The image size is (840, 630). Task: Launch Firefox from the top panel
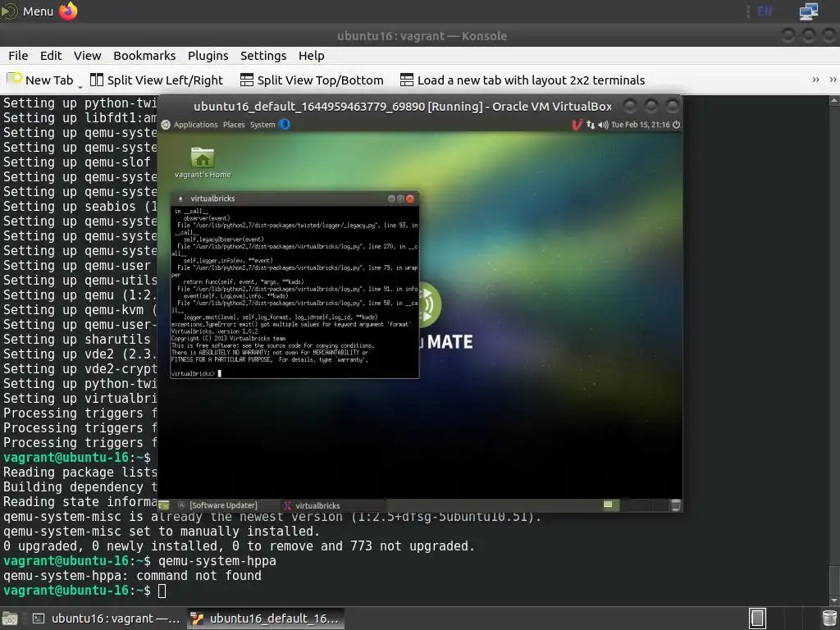[68, 11]
